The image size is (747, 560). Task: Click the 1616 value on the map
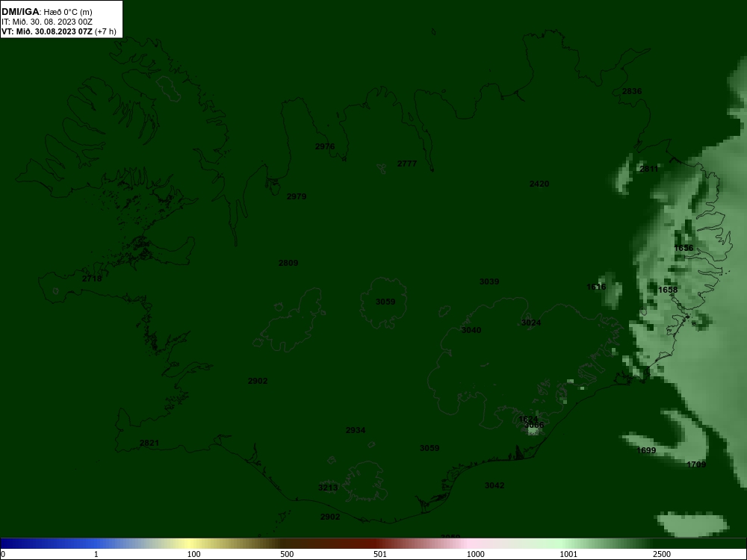[x=596, y=287]
